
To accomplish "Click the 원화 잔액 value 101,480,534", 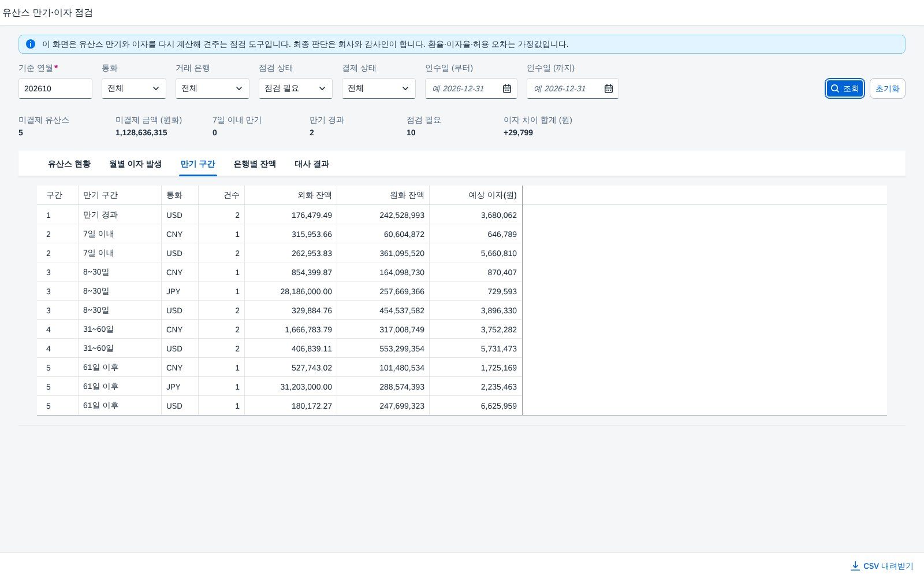I will (x=402, y=368).
